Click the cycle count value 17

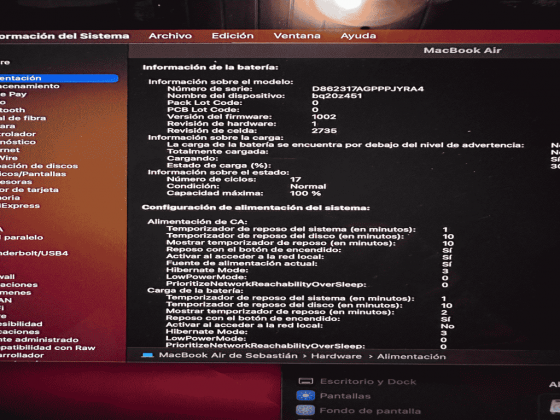click(x=295, y=180)
